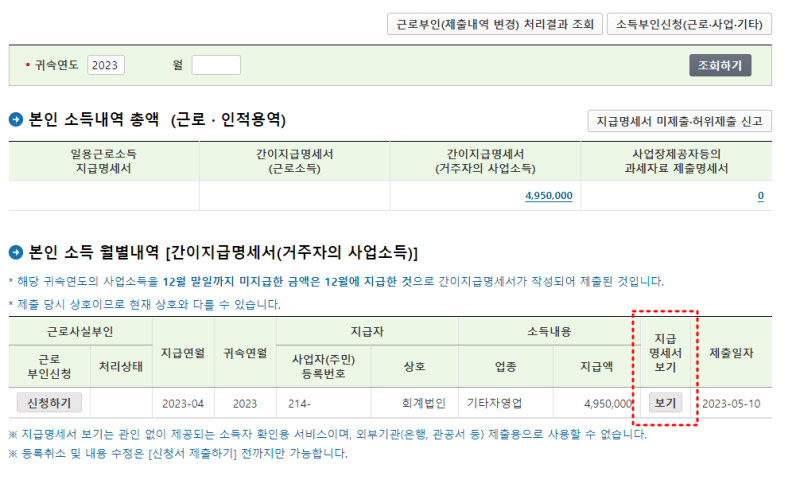This screenshot has width=800, height=480.
Task: Focus the empty 월 input field
Action: click(216, 65)
